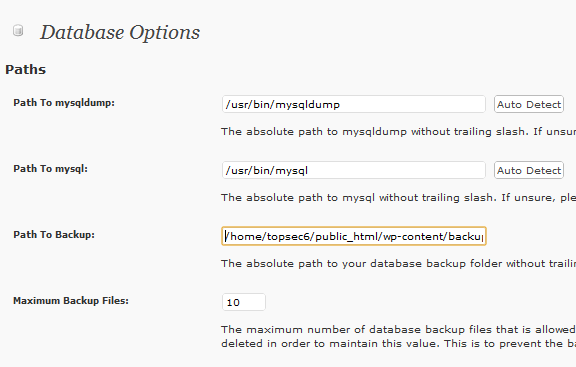Click the Path To mysqldump input field
This screenshot has width=576, height=367.
[353, 104]
